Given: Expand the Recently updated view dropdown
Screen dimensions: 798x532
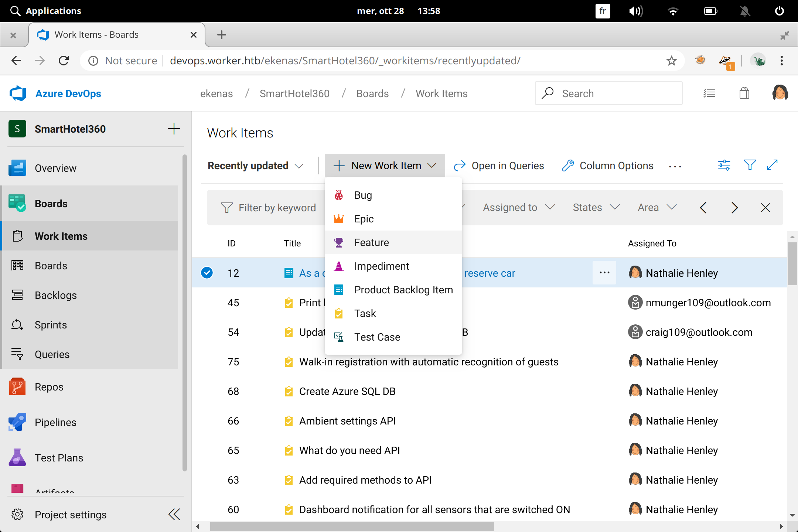Looking at the screenshot, I should [x=255, y=166].
